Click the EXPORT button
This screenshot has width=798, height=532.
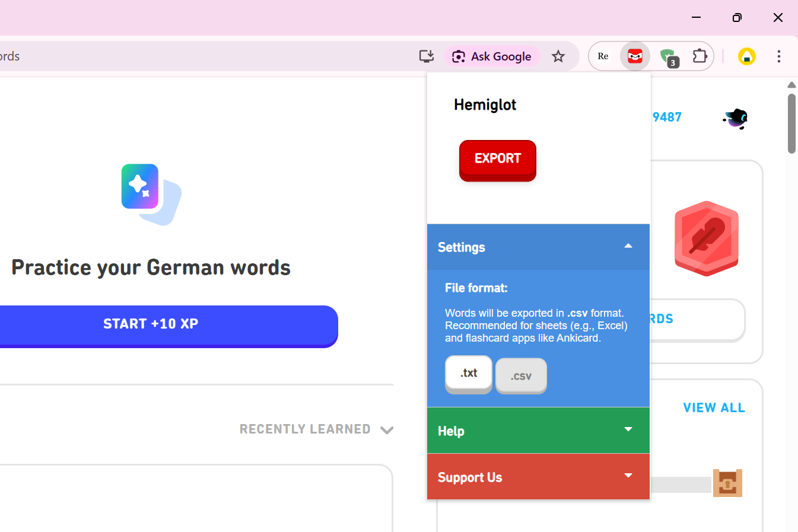(497, 160)
